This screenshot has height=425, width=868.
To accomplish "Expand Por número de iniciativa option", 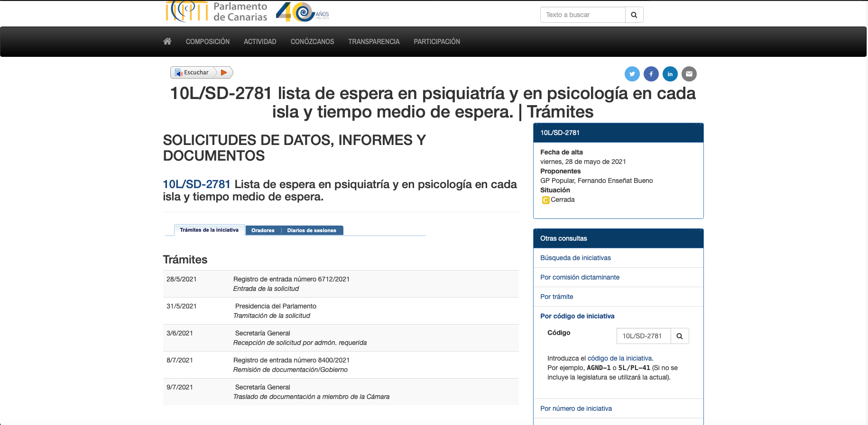I will coord(576,408).
